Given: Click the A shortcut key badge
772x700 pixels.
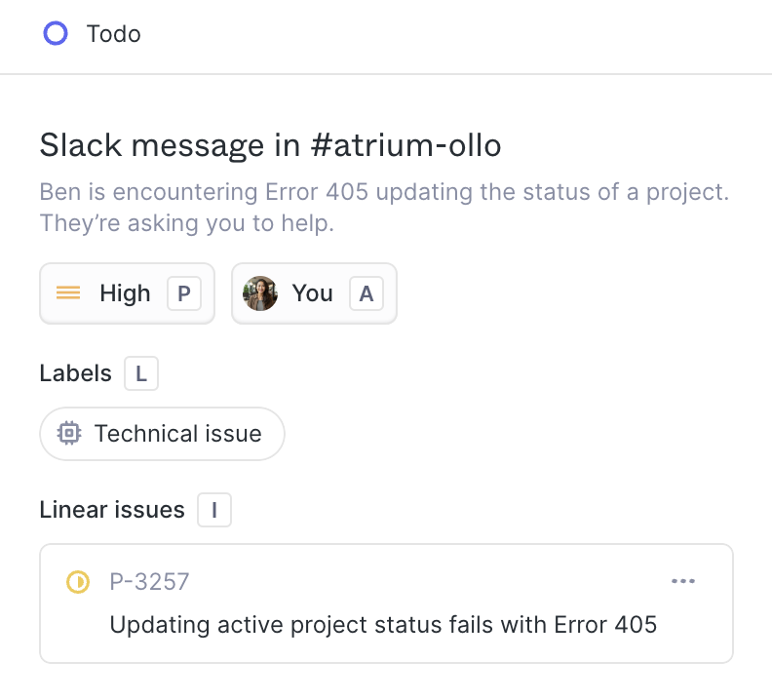Looking at the screenshot, I should tap(367, 293).
